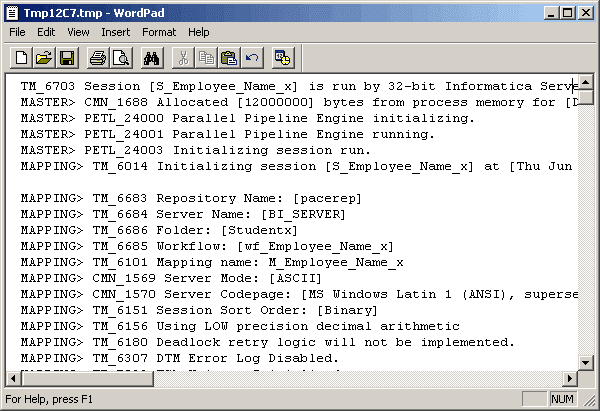
Task: Launch Find using the binoculars icon
Action: click(x=152, y=58)
